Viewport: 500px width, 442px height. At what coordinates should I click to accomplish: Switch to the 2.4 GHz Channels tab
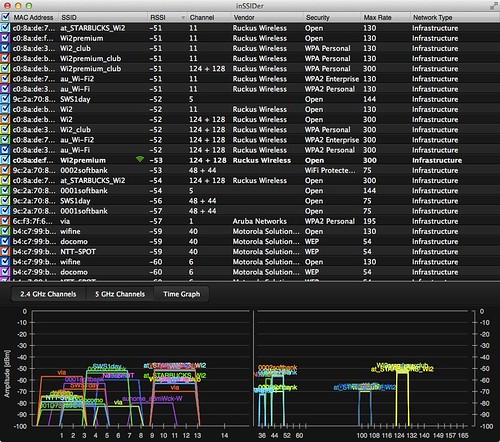[x=48, y=294]
